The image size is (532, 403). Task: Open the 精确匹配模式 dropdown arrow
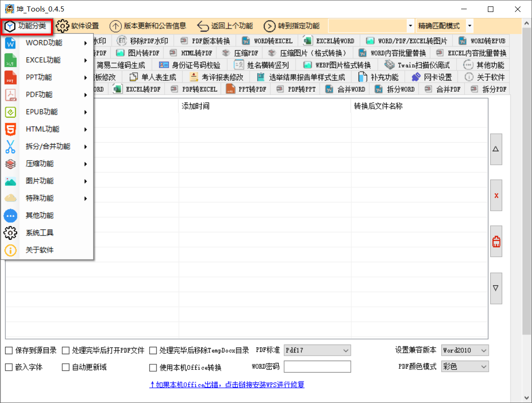coord(469,26)
